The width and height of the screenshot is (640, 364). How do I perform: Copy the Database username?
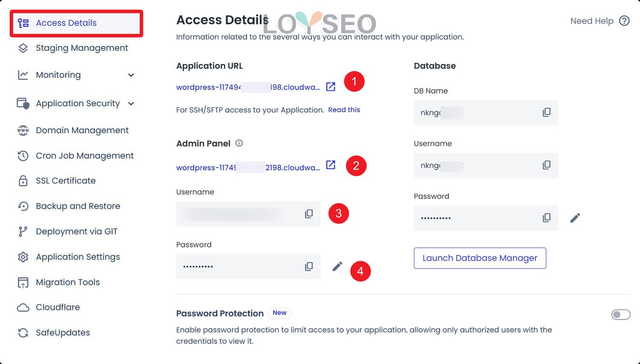pos(547,165)
